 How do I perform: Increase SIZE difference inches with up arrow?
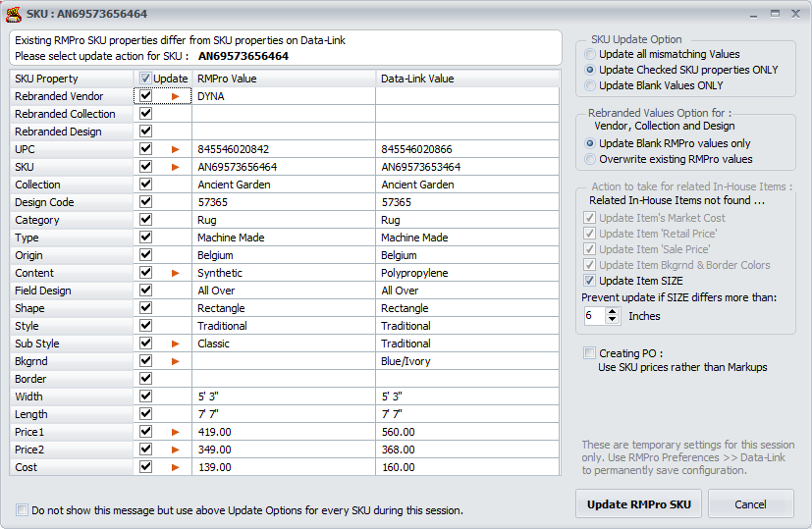613,312
